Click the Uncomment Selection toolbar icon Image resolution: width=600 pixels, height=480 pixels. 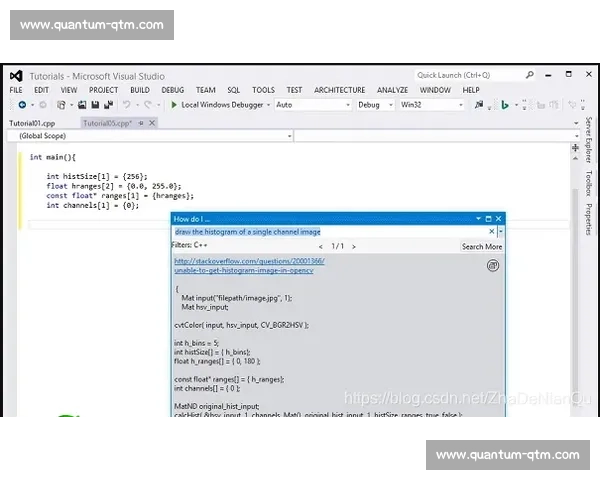[x=554, y=105]
